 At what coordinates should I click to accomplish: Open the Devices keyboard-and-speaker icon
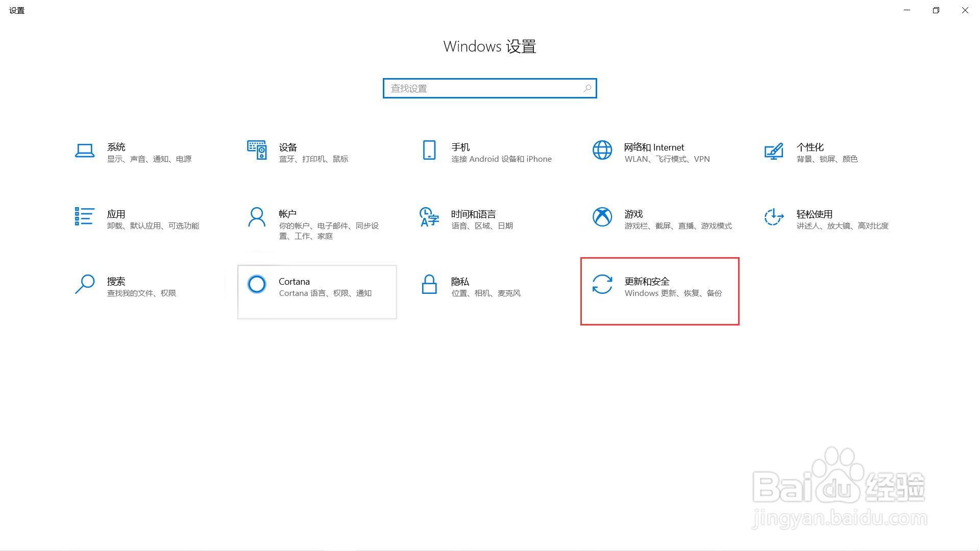(257, 150)
